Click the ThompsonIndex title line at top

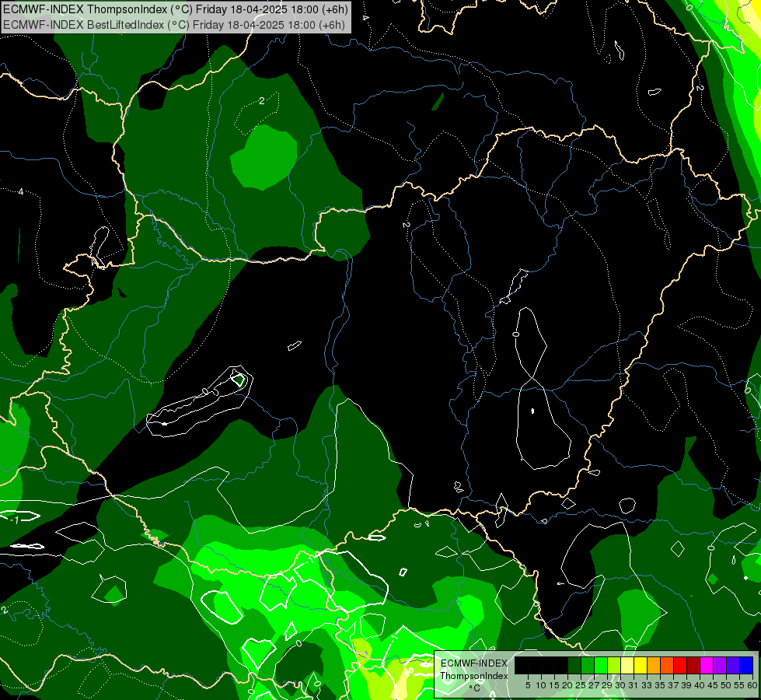click(176, 9)
